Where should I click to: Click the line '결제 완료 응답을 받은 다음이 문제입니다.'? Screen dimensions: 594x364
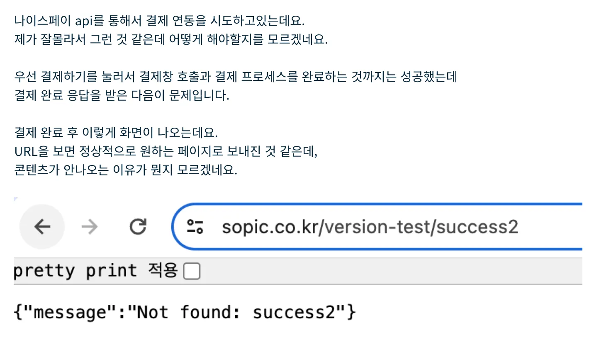pyautogui.click(x=122, y=95)
